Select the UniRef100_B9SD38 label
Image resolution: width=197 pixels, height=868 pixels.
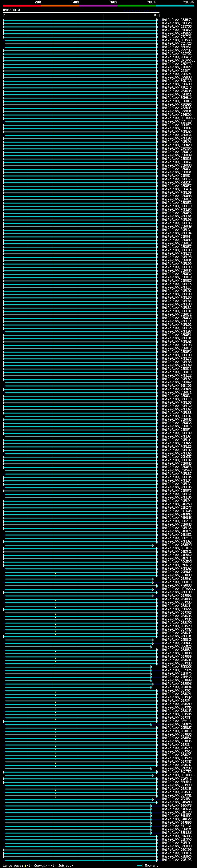(177, 78)
